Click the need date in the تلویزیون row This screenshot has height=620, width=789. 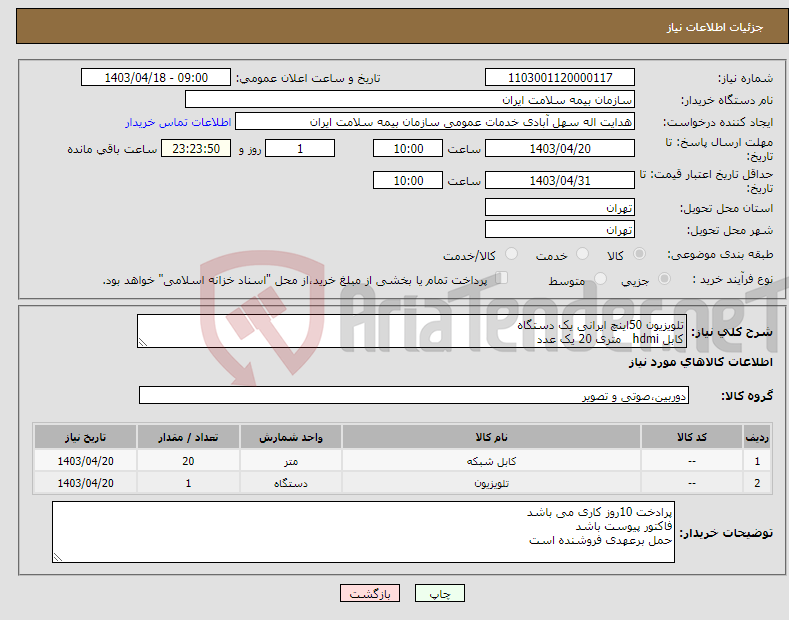[x=86, y=483]
